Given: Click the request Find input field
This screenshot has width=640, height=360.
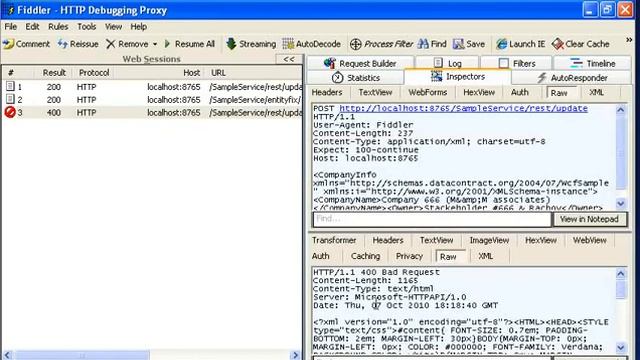Looking at the screenshot, I should (432, 219).
